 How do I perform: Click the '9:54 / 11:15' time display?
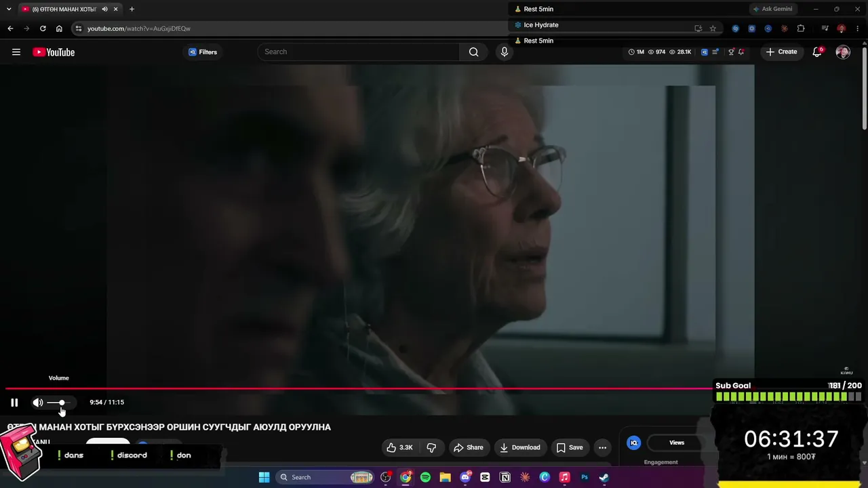tap(106, 403)
